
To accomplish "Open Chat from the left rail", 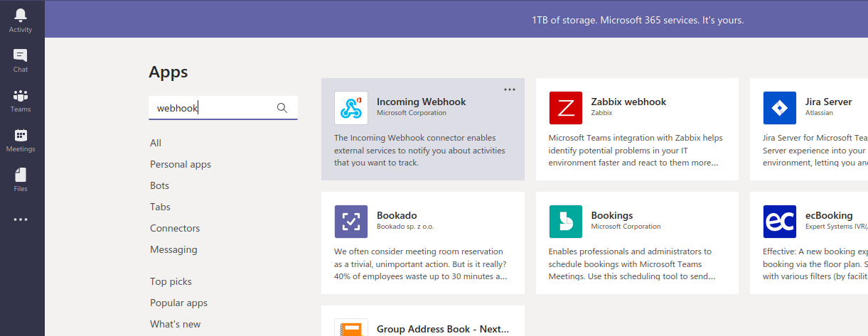I will click(x=21, y=60).
